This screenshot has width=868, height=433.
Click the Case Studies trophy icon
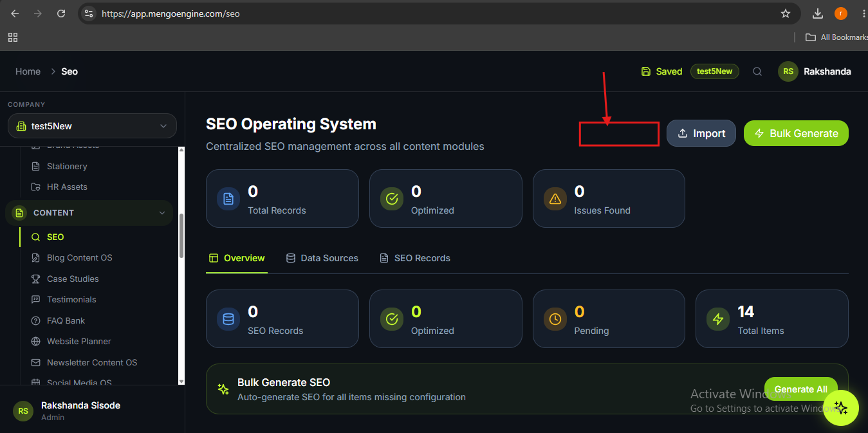pyautogui.click(x=35, y=279)
